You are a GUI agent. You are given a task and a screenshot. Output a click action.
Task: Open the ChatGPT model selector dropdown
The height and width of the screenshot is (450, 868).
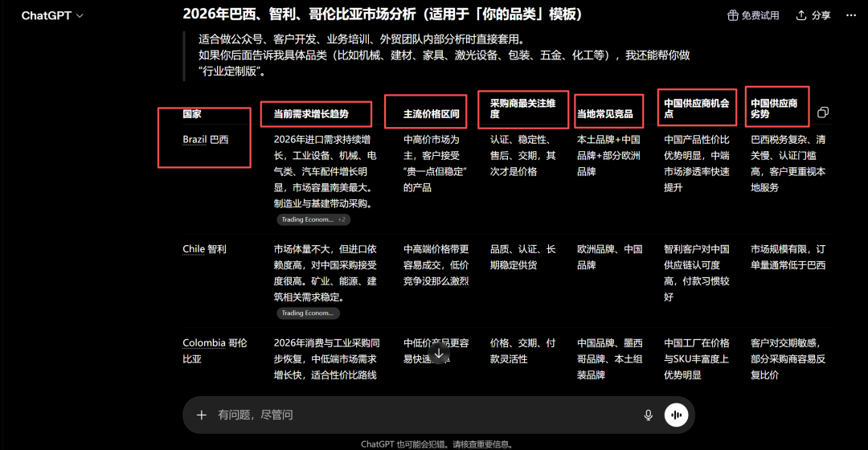coord(52,15)
